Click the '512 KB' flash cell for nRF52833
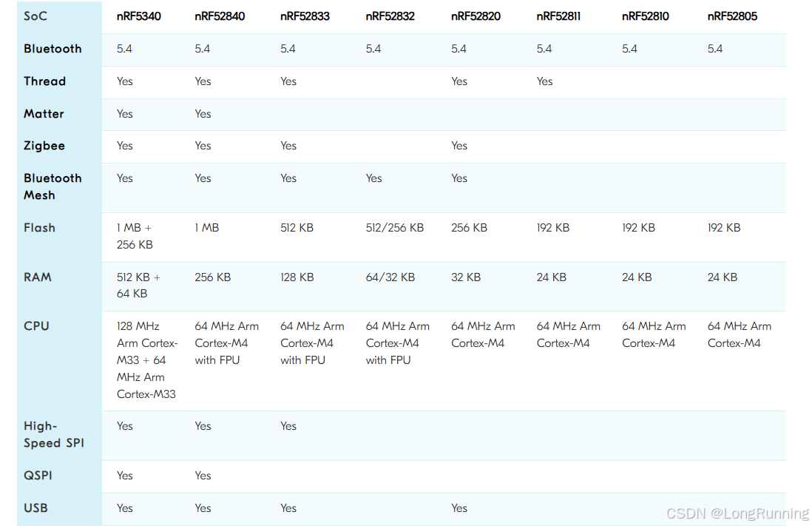This screenshot has width=812, height=526. coord(297,228)
